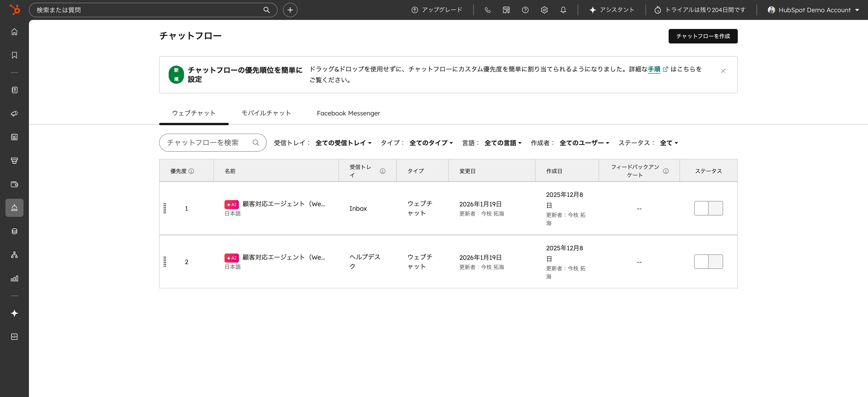This screenshot has width=868, height=397.
Task: Click the チャットフローを作成 button
Action: [703, 36]
